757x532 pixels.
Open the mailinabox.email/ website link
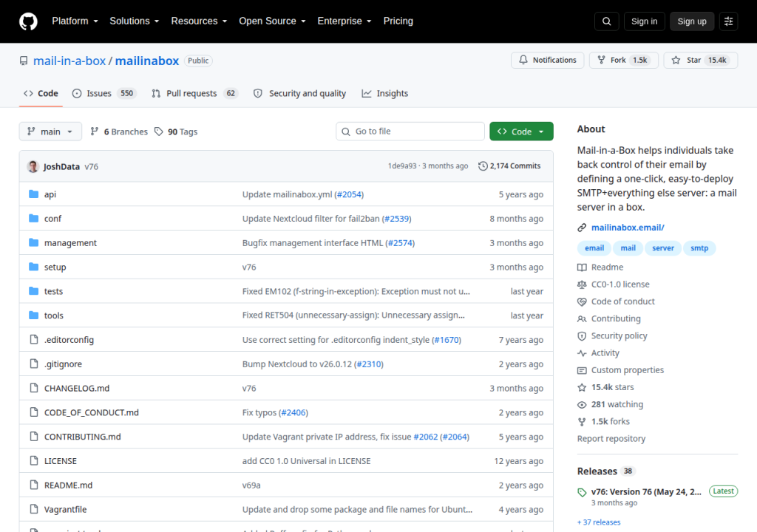tap(628, 228)
